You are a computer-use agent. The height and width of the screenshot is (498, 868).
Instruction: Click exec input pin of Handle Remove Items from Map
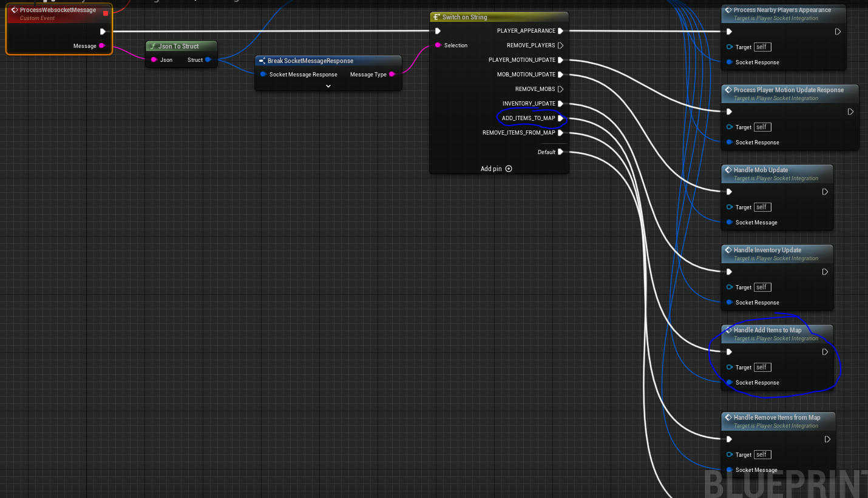(x=729, y=439)
